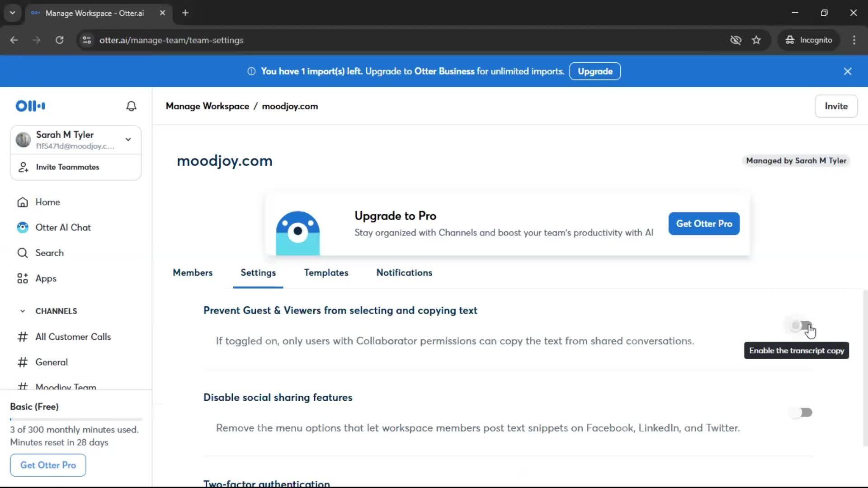Click the Invite Teammates person icon
868x488 pixels.
[x=23, y=167]
